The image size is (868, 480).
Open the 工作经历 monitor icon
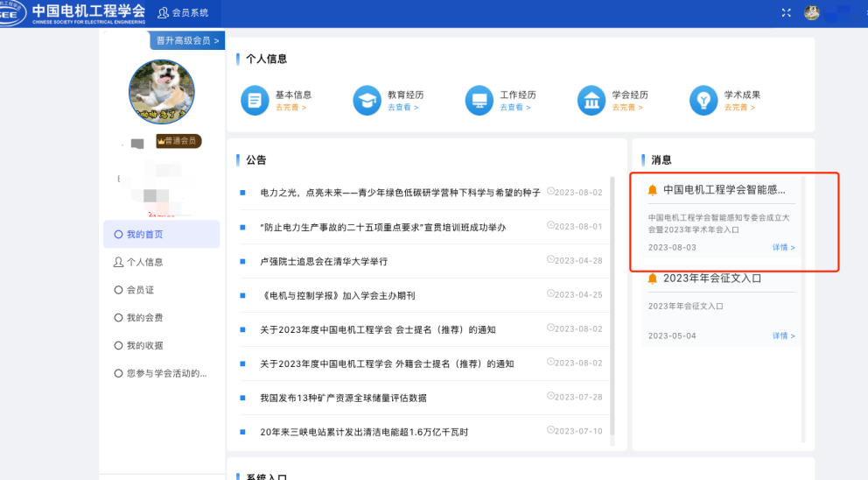(x=479, y=101)
